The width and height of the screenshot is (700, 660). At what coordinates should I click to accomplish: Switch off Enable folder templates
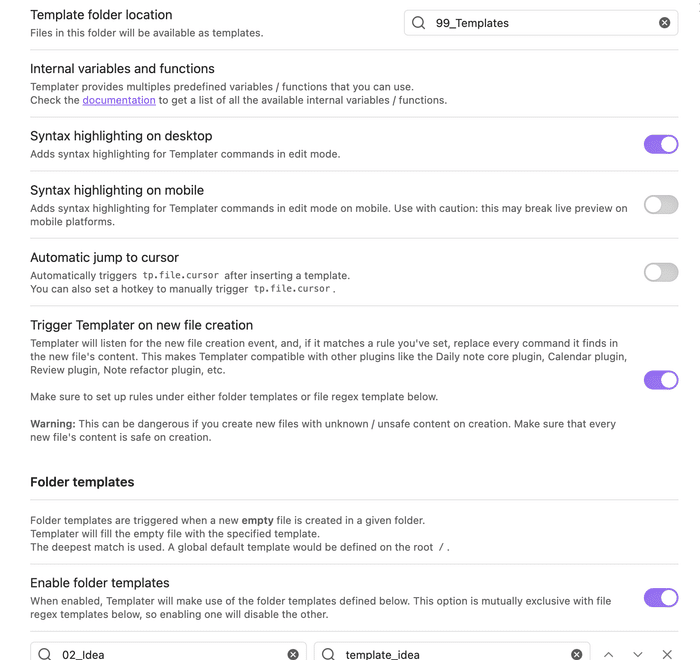(x=661, y=598)
